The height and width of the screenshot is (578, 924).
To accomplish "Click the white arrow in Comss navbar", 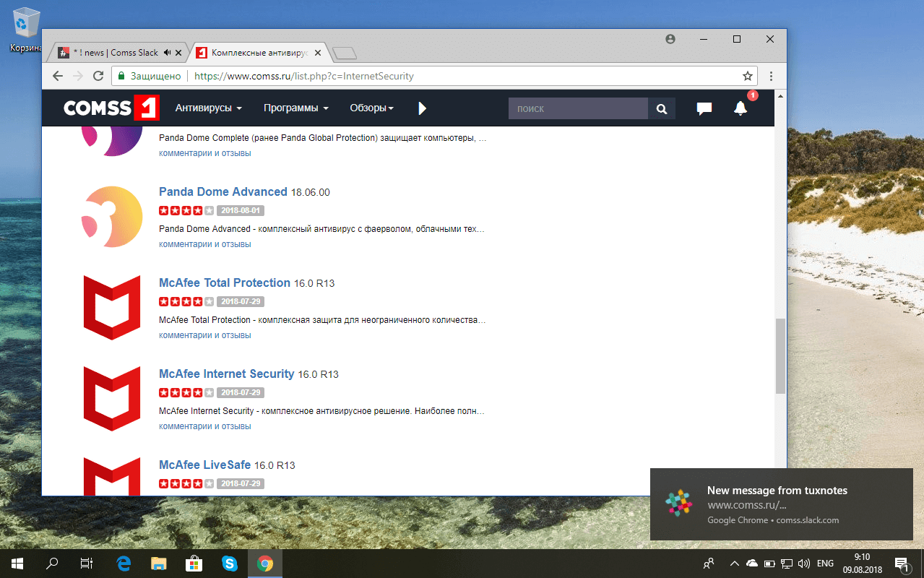I will pyautogui.click(x=423, y=108).
